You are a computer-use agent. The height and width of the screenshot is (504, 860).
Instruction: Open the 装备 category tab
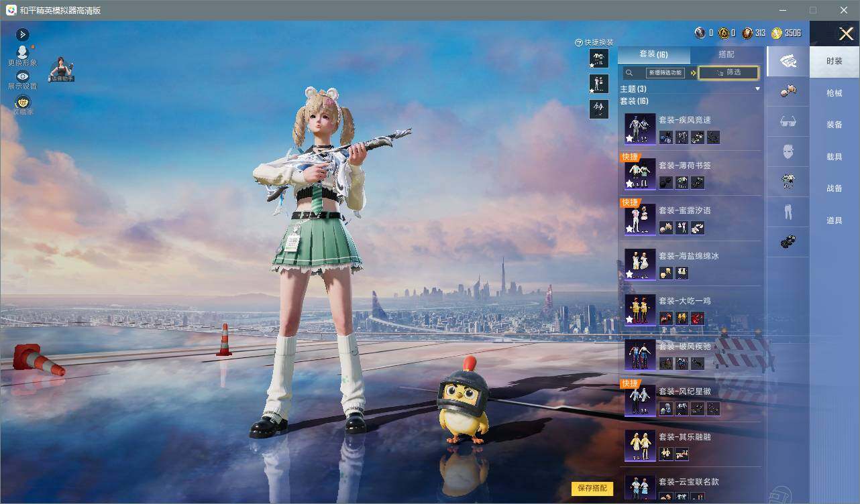(835, 125)
